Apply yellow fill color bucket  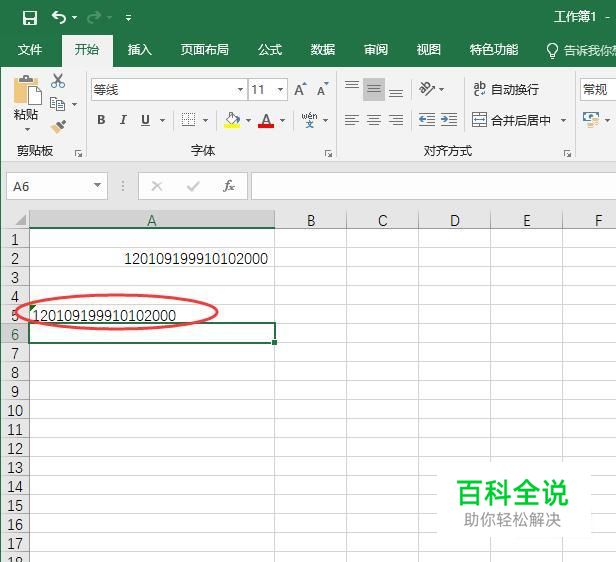(232, 120)
